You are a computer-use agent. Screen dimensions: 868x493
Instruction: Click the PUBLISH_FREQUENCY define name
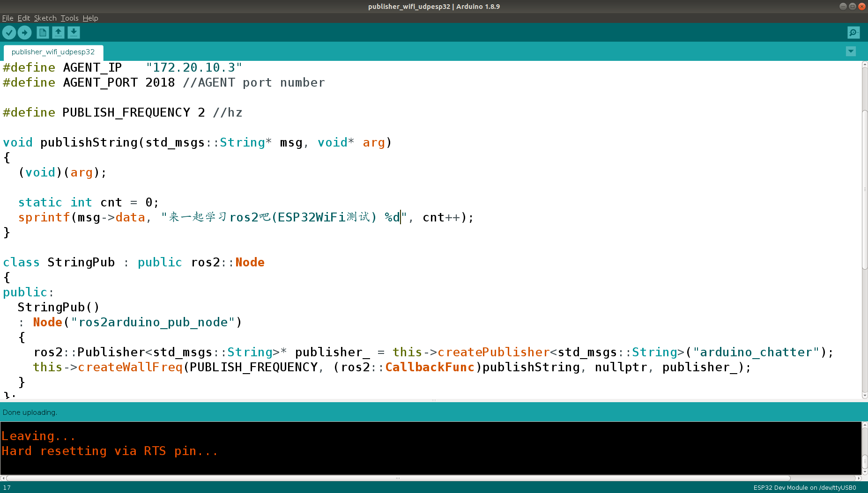[126, 113]
